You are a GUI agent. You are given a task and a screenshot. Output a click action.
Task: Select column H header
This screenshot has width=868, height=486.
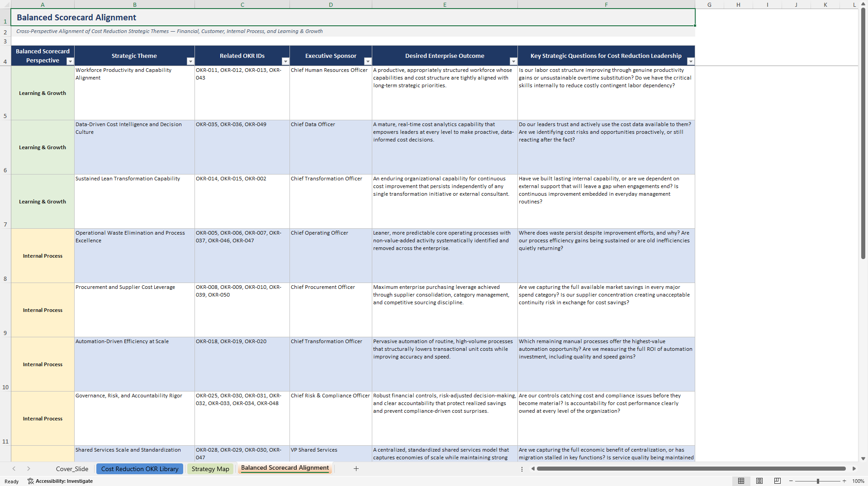point(738,5)
